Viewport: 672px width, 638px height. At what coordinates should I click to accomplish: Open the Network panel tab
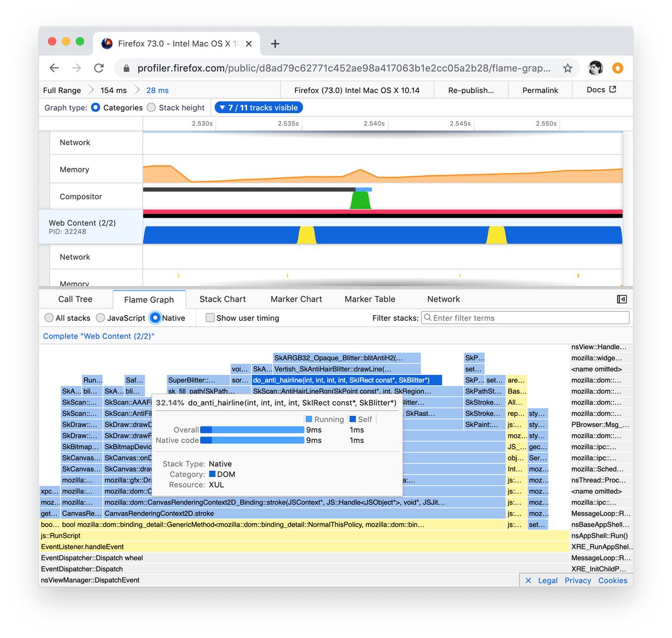tap(444, 299)
